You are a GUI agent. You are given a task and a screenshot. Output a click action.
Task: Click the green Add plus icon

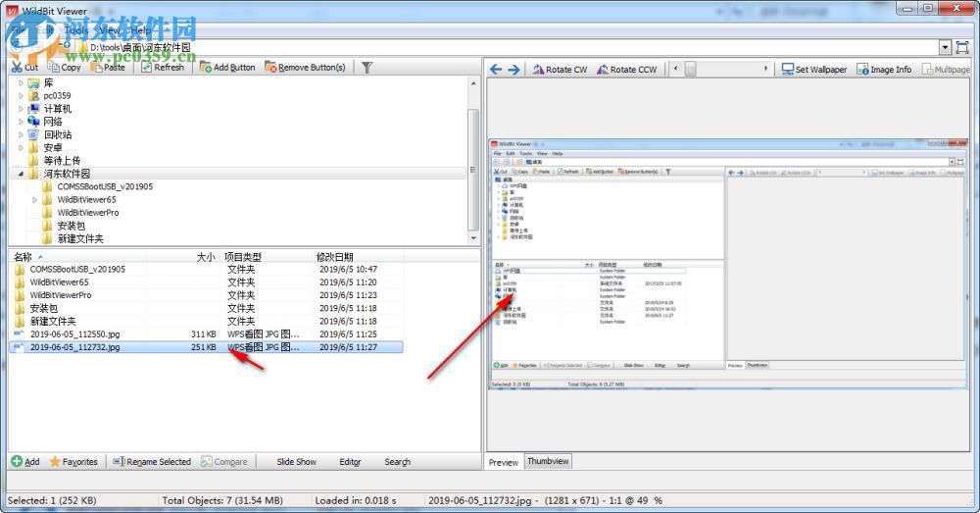point(17,461)
